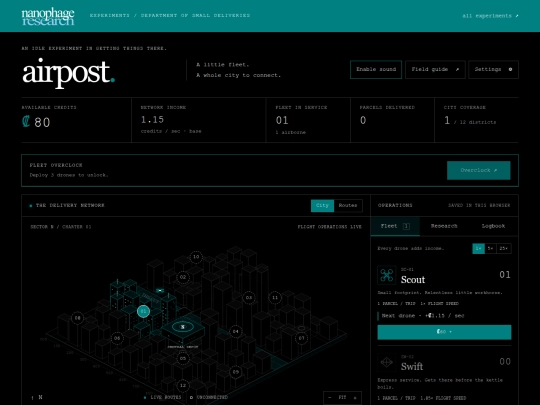
Task: Click Experiments breadcrumb in header
Action: 110,15
